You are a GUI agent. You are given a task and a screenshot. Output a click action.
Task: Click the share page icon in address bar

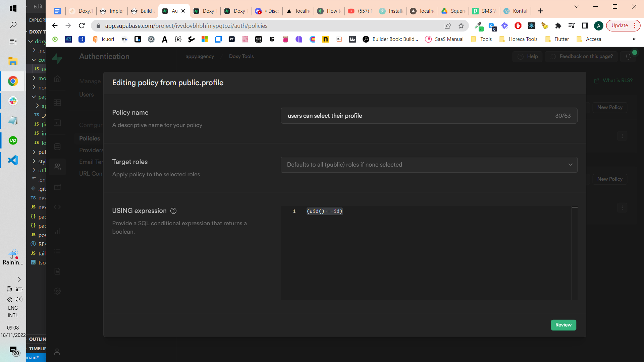tap(448, 26)
